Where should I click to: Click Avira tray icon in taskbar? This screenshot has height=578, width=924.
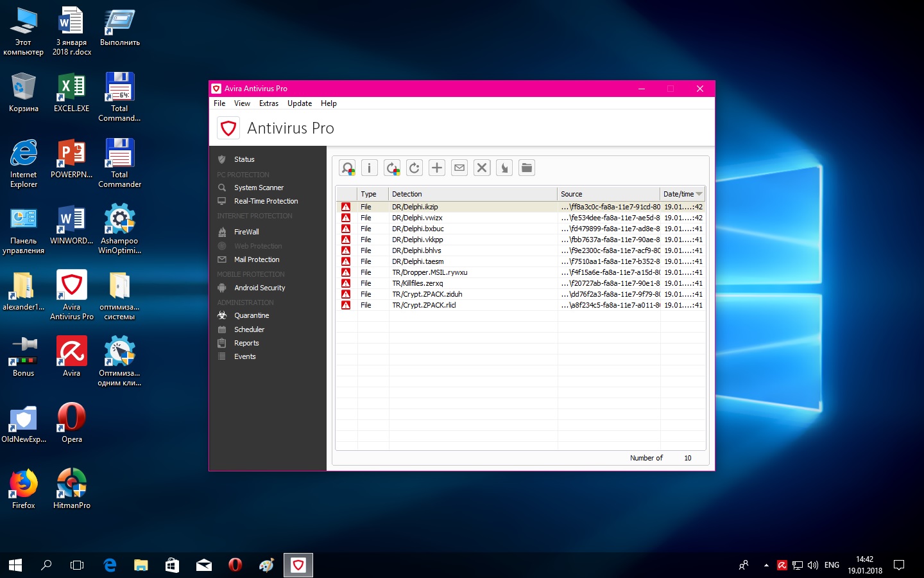coord(782,565)
